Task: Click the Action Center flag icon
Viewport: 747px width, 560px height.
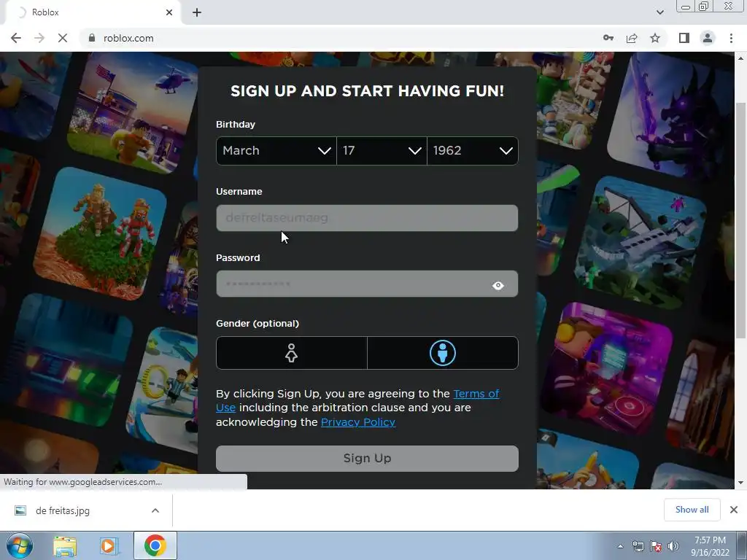Action: (x=656, y=546)
